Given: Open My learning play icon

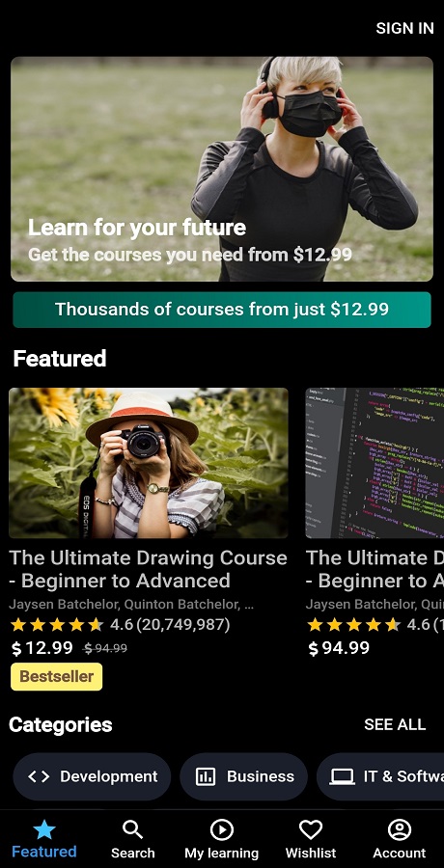Looking at the screenshot, I should [222, 829].
